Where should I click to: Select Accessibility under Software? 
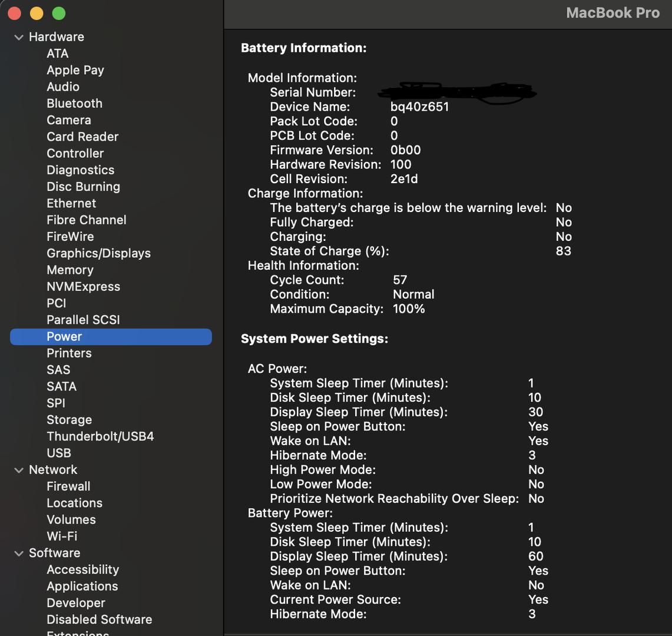click(82, 570)
